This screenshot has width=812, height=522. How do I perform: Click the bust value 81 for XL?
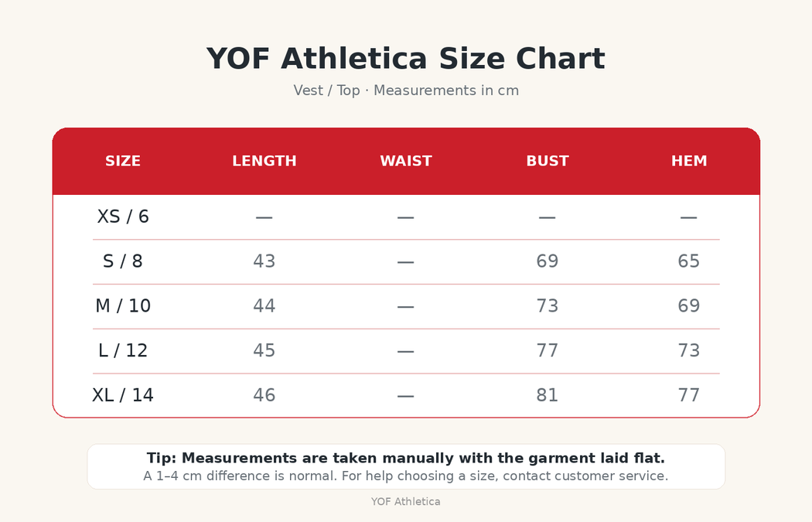coord(548,395)
